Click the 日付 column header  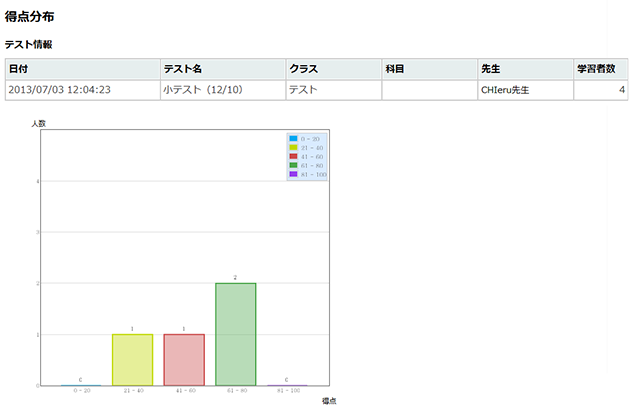pos(20,69)
